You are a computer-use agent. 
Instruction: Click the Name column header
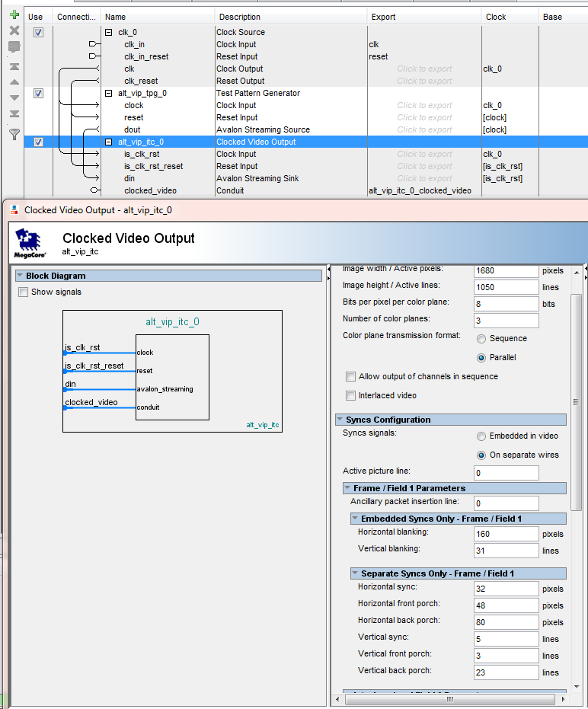[158, 17]
